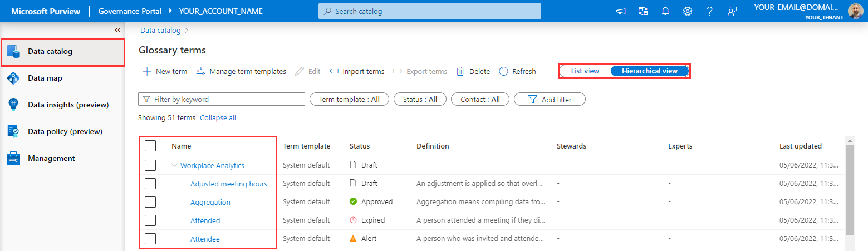The width and height of the screenshot is (868, 251).
Task: Click the Data insights lightbulb icon
Action: coord(14,105)
